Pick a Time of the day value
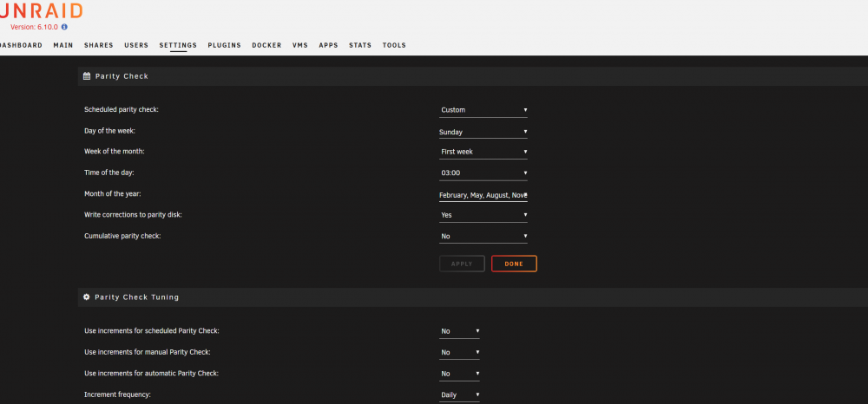Image resolution: width=868 pixels, height=404 pixels. click(483, 173)
